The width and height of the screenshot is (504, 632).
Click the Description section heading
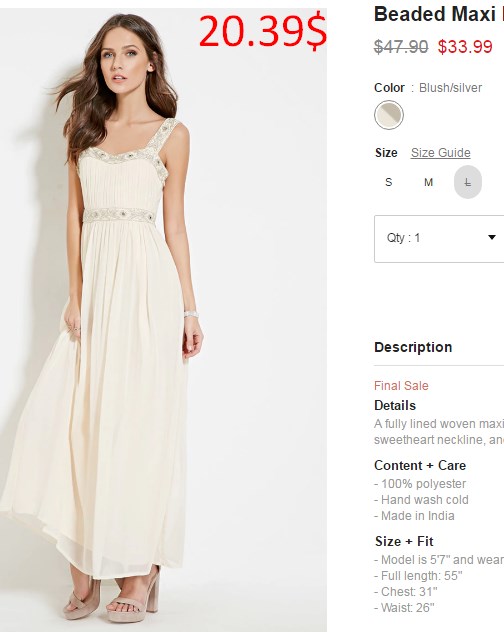413,347
